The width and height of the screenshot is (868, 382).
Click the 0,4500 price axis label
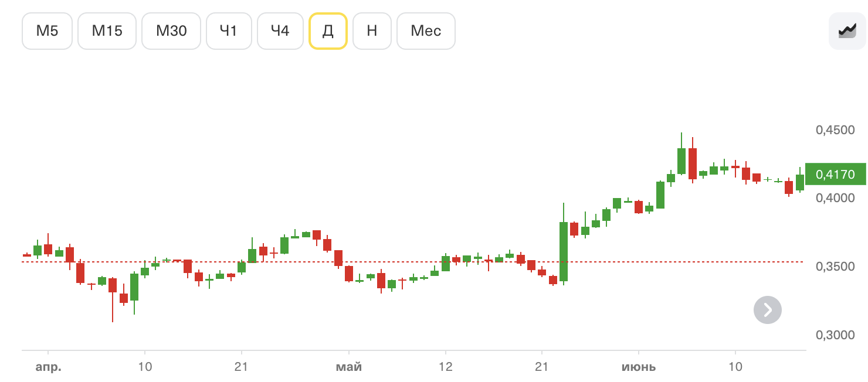point(835,129)
